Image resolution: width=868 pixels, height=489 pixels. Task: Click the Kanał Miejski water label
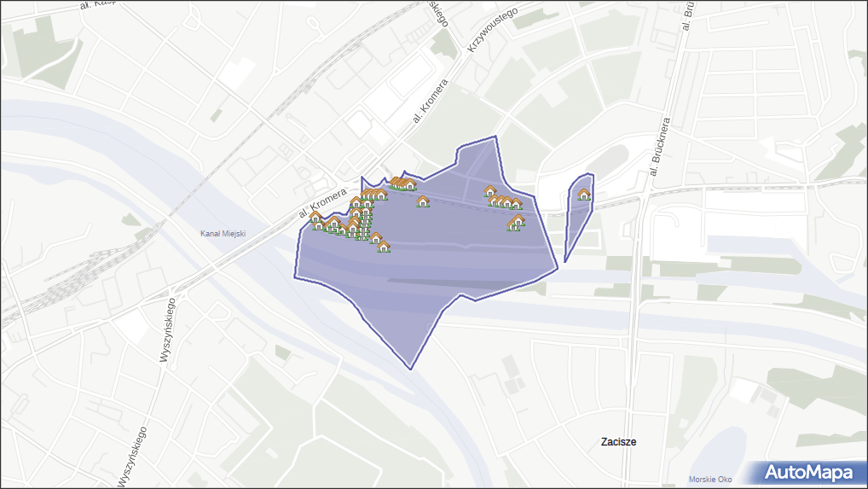tap(222, 234)
